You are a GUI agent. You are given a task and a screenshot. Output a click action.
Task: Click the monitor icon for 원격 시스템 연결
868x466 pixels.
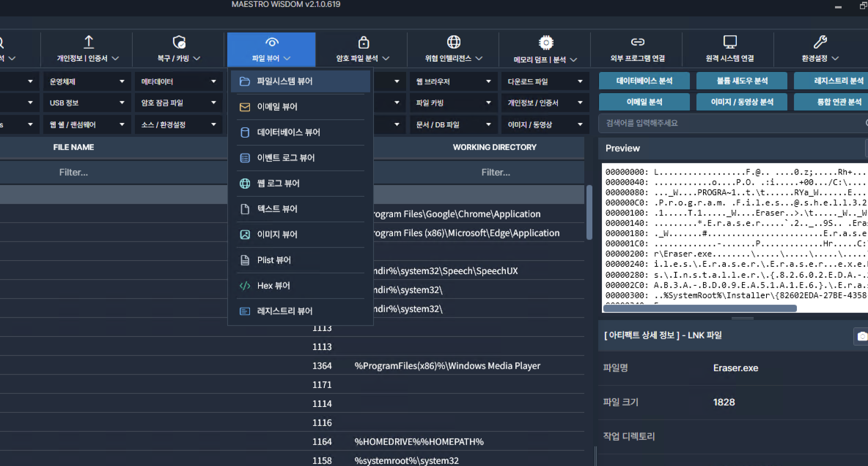point(730,42)
